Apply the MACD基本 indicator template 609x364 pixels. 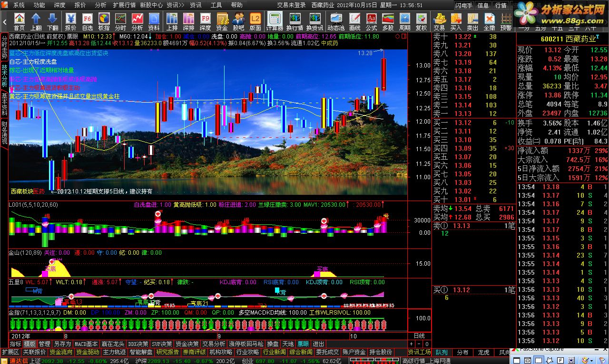point(86,344)
